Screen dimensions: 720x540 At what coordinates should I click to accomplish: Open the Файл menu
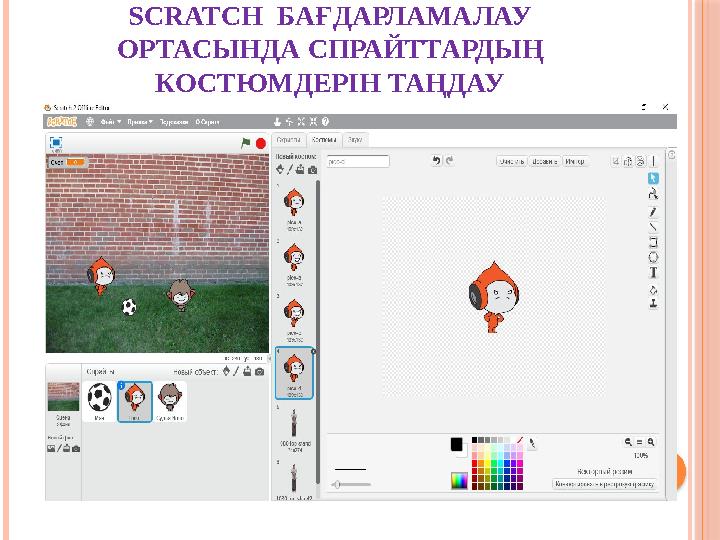click(x=111, y=122)
